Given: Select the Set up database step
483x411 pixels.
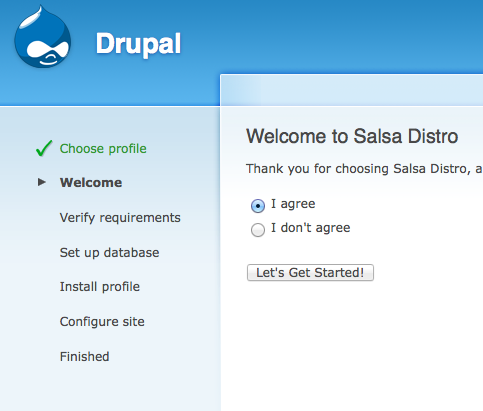Looking at the screenshot, I should (x=109, y=253).
